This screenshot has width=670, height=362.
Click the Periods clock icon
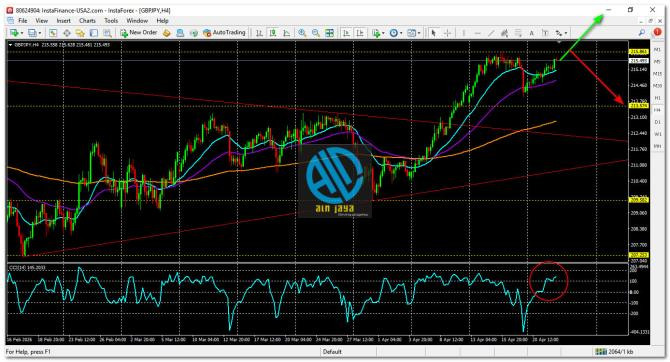[394, 33]
